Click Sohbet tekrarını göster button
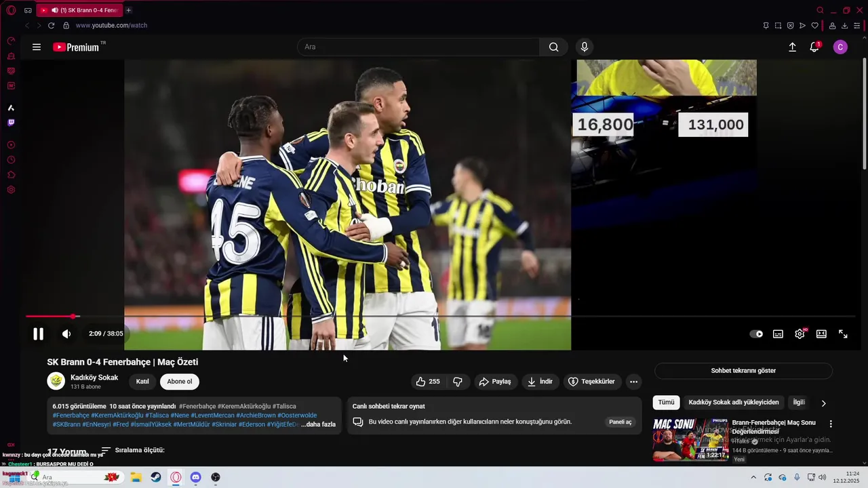This screenshot has width=868, height=488. click(x=743, y=371)
